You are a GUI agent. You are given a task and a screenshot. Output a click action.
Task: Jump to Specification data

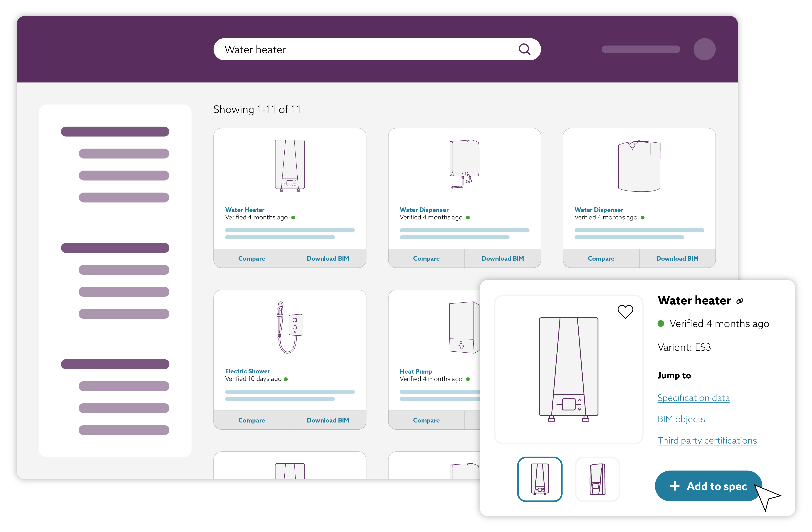pos(693,398)
